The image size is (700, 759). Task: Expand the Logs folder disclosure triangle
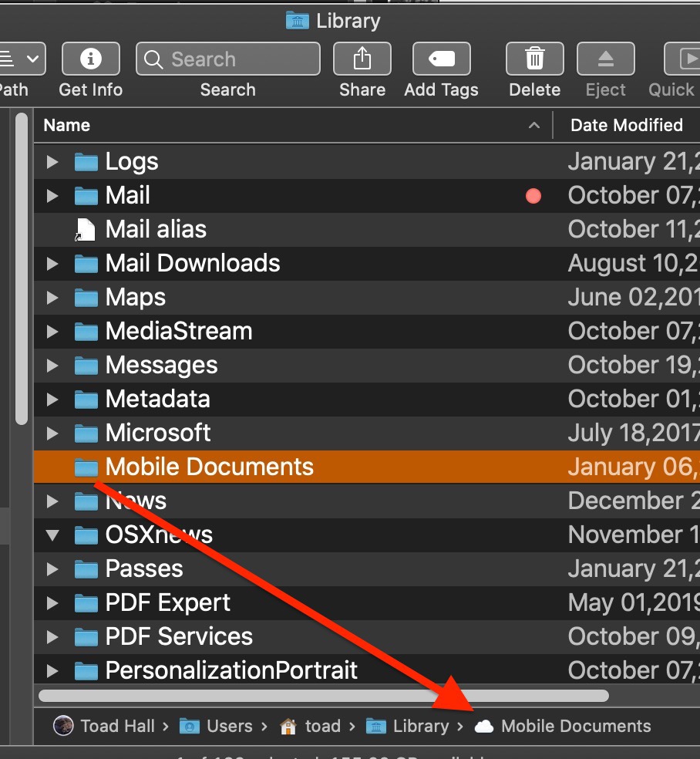click(x=52, y=161)
